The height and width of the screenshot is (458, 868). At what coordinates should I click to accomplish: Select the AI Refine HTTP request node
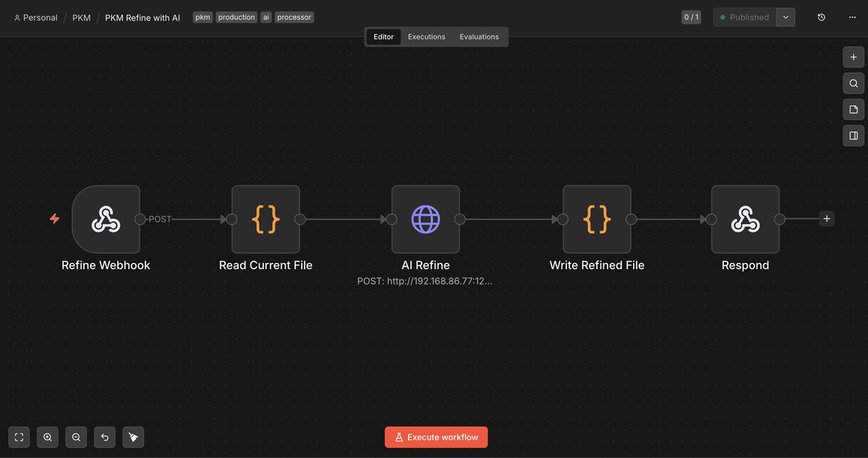(425, 219)
